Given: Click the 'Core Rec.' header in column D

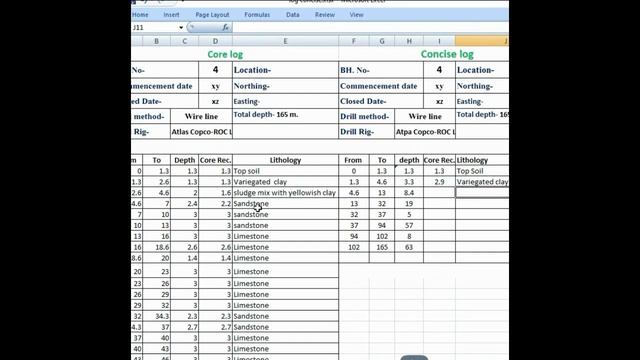Looking at the screenshot, I should 216,160.
